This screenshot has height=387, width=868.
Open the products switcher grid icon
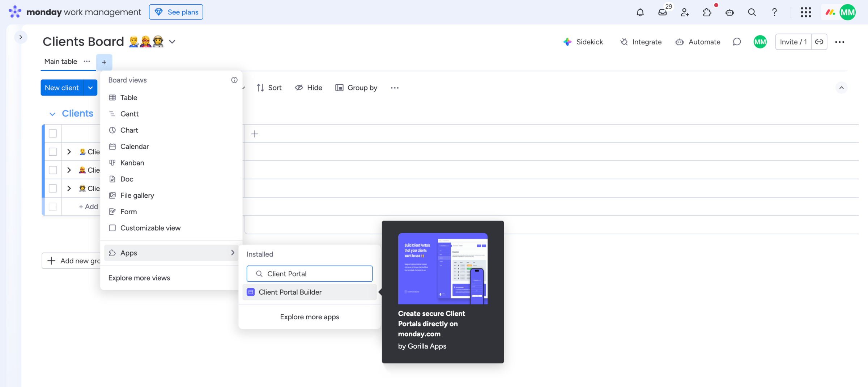pos(806,12)
